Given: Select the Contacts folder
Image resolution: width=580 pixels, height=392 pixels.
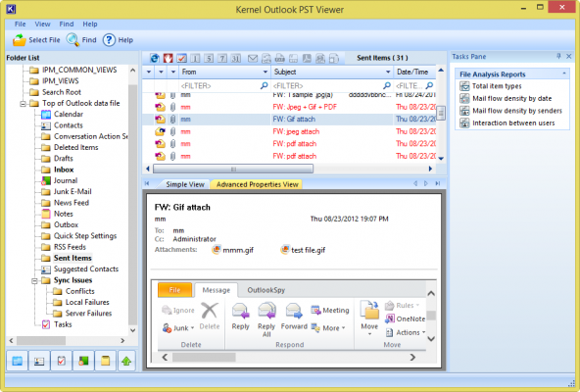Looking at the screenshot, I should (x=68, y=125).
